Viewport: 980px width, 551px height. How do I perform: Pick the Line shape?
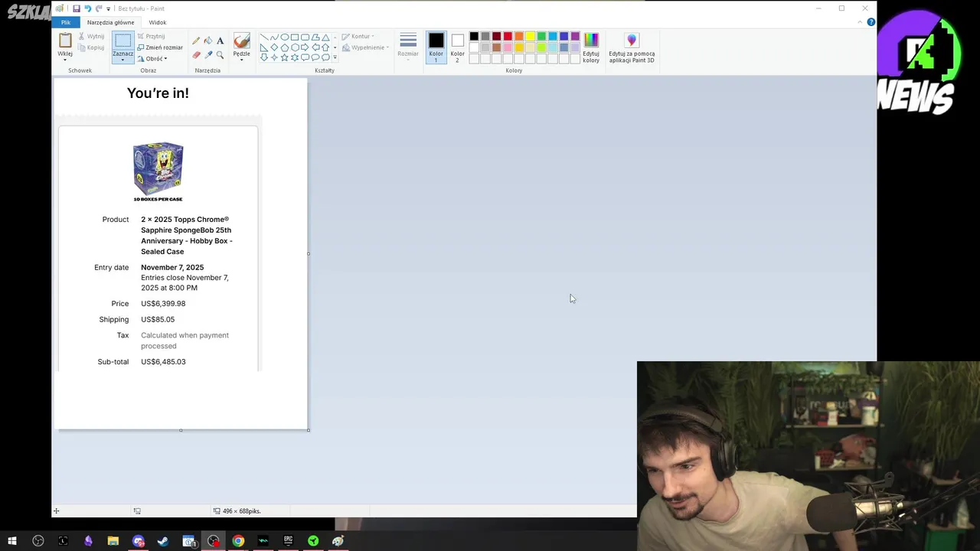point(264,37)
